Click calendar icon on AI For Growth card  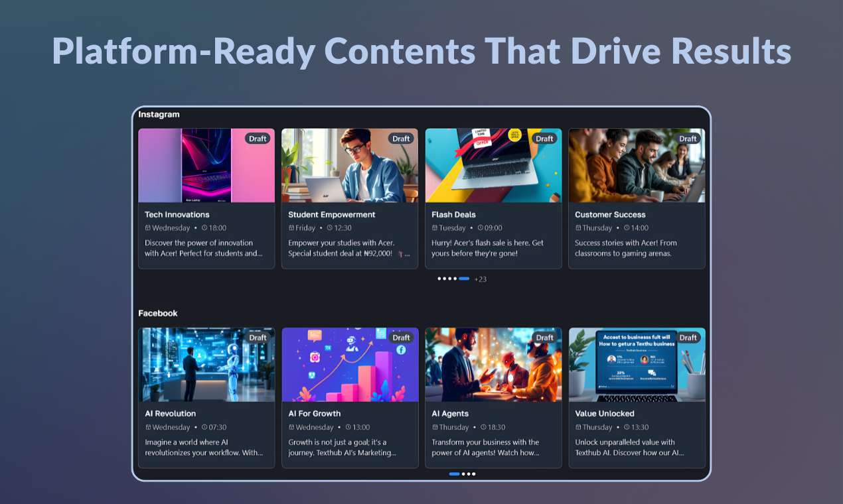291,428
